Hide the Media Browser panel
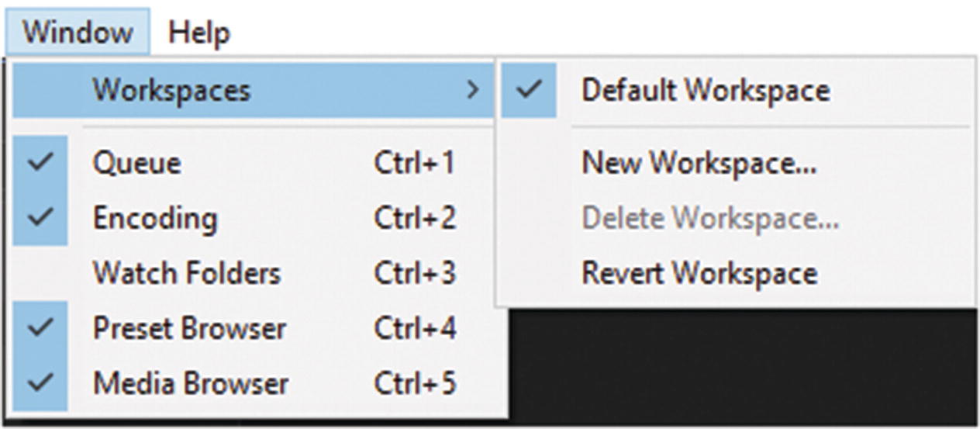Image resolution: width=980 pixels, height=429 pixels. coord(191,383)
